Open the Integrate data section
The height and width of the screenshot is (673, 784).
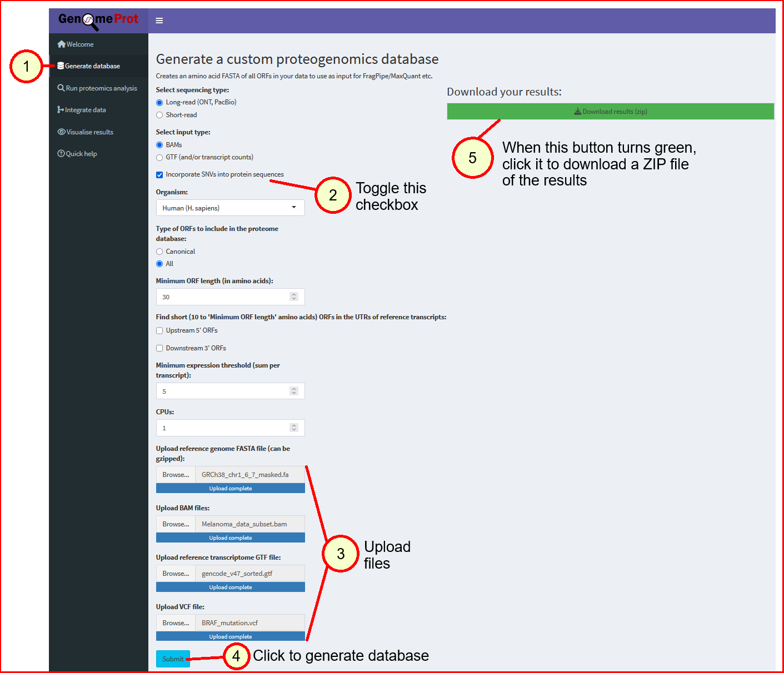[x=99, y=109]
